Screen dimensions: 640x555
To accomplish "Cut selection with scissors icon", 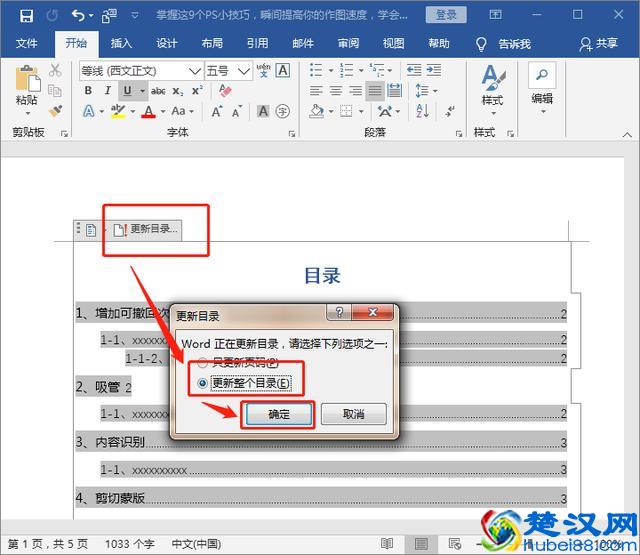I will pos(55,70).
